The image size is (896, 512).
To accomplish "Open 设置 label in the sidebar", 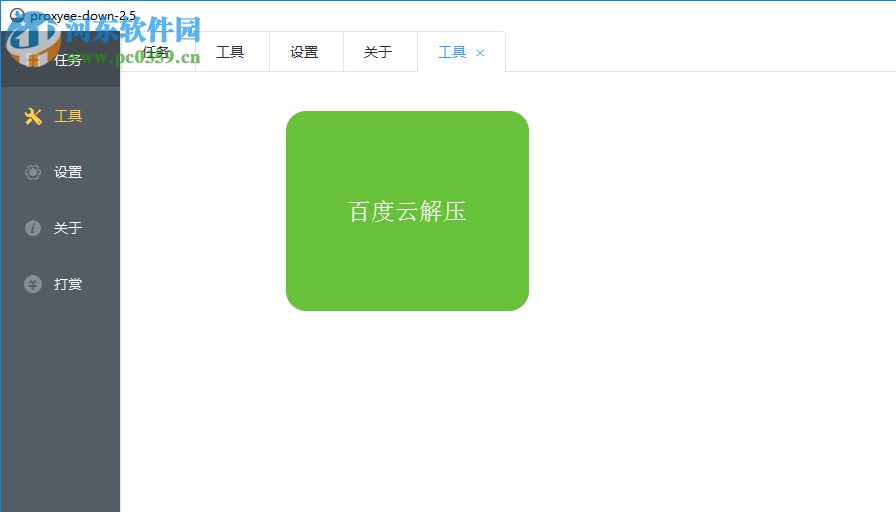I will click(x=68, y=172).
